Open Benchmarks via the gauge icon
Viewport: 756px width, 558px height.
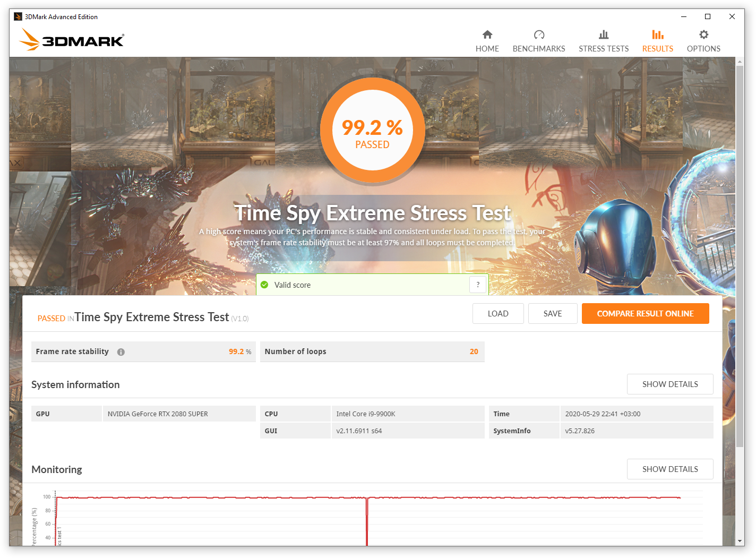539,35
